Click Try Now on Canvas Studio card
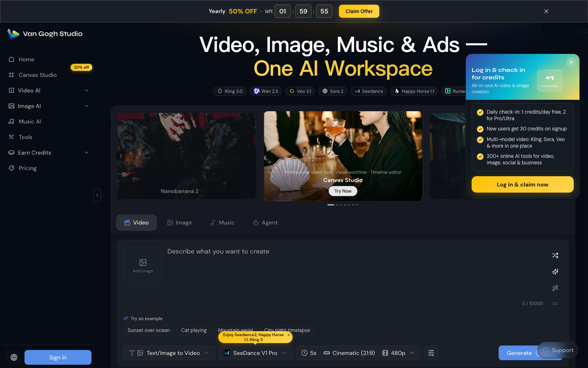Viewport: 588px width, 368px height. pos(343,191)
